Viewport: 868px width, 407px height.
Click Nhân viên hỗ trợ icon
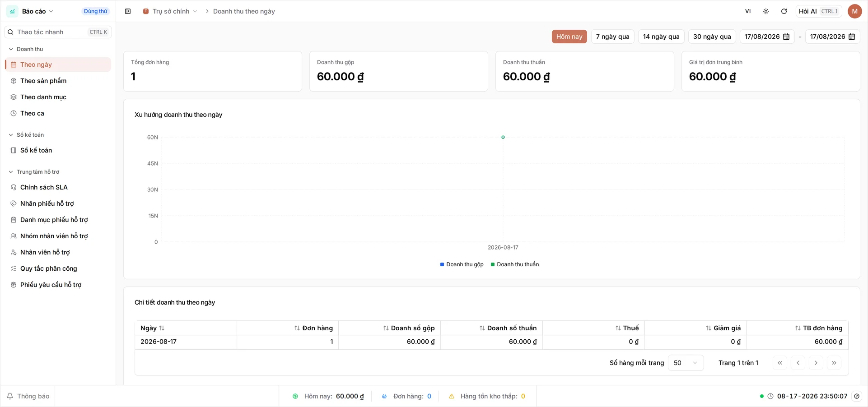coord(14,252)
